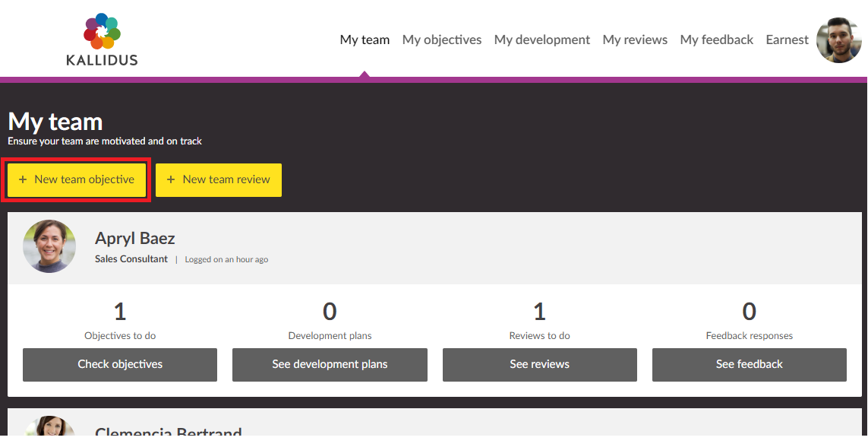Screen dimensions: 868x447
Task: Click the See reviews button
Action: click(x=539, y=364)
